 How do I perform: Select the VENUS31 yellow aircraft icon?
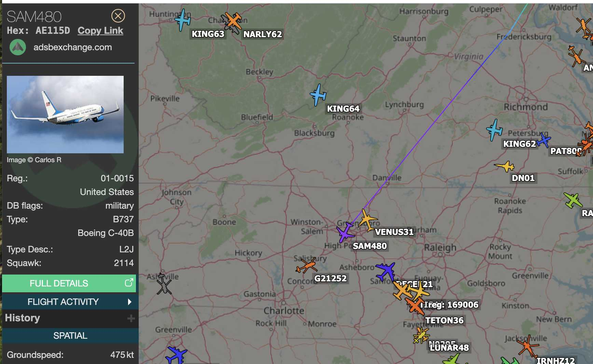click(x=367, y=220)
